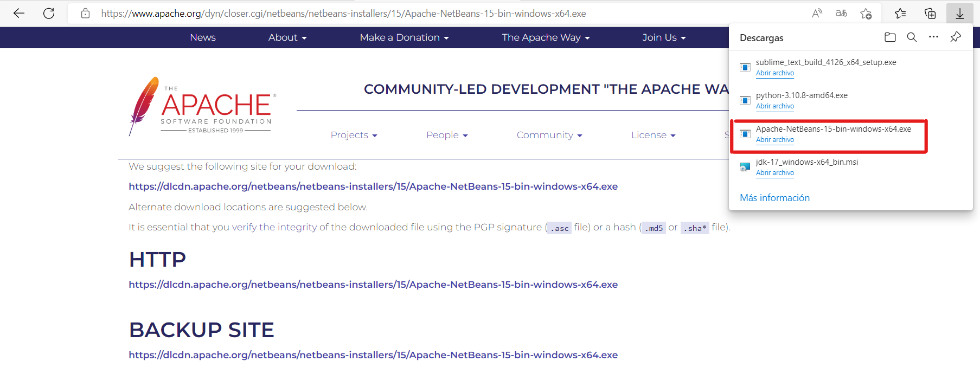
Task: View site info via the lock icon
Action: [x=85, y=14]
